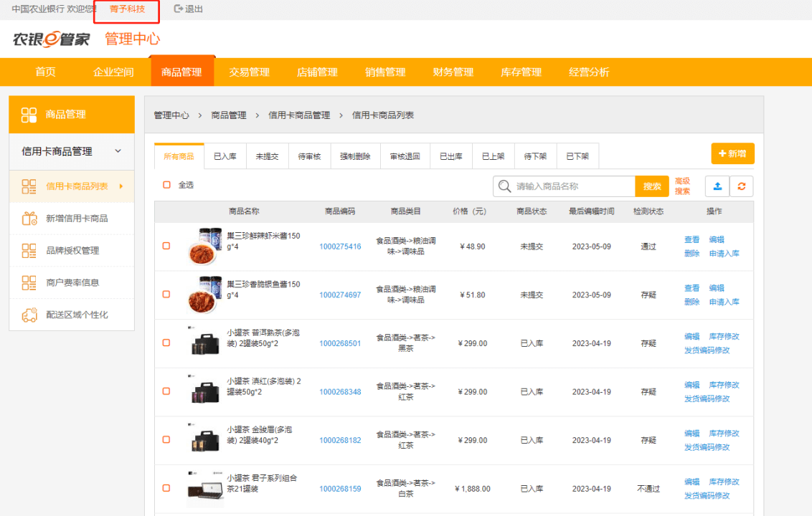Click 编辑 for 小罐茶 金骏眉 row
This screenshot has width=812, height=516.
click(x=692, y=433)
